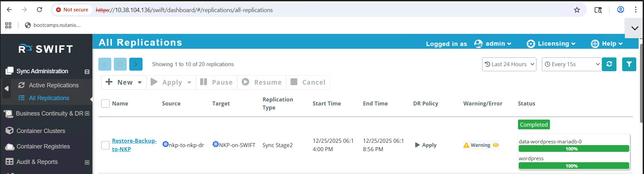The image size is (644, 174).
Task: Open Audit & Reports in the sidebar
Action: coord(37,162)
